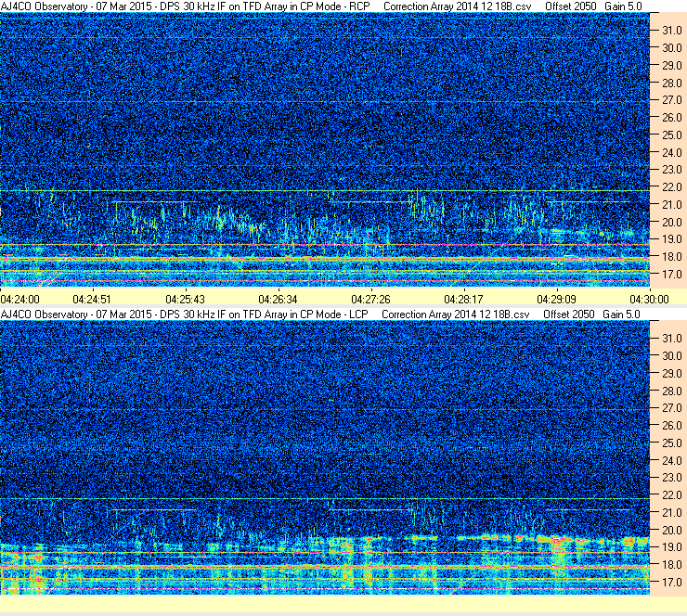687x616 pixels.
Task: Select the 04:30:00 time axis label
Action: 649,300
